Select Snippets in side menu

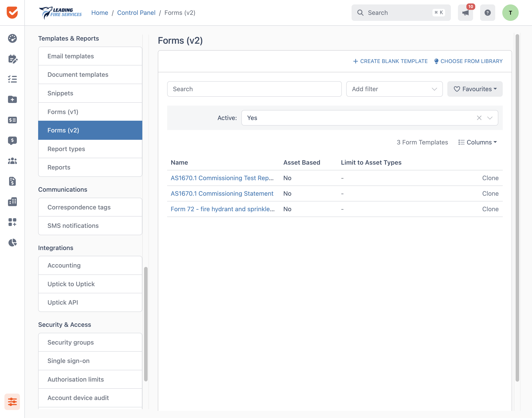[x=90, y=93]
